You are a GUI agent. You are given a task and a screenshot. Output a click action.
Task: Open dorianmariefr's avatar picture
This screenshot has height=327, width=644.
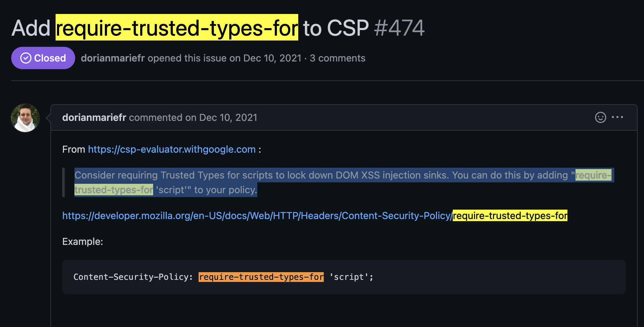25,118
